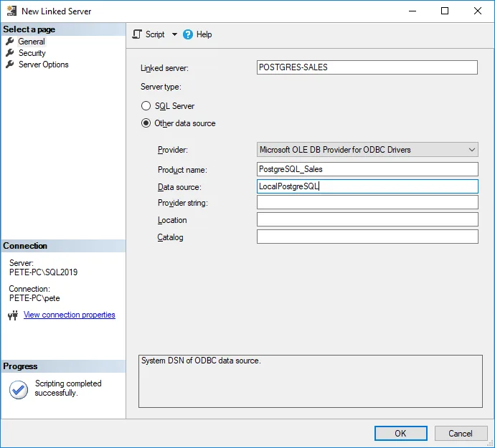
Task: Click the blue Help question mark icon
Action: [x=187, y=34]
